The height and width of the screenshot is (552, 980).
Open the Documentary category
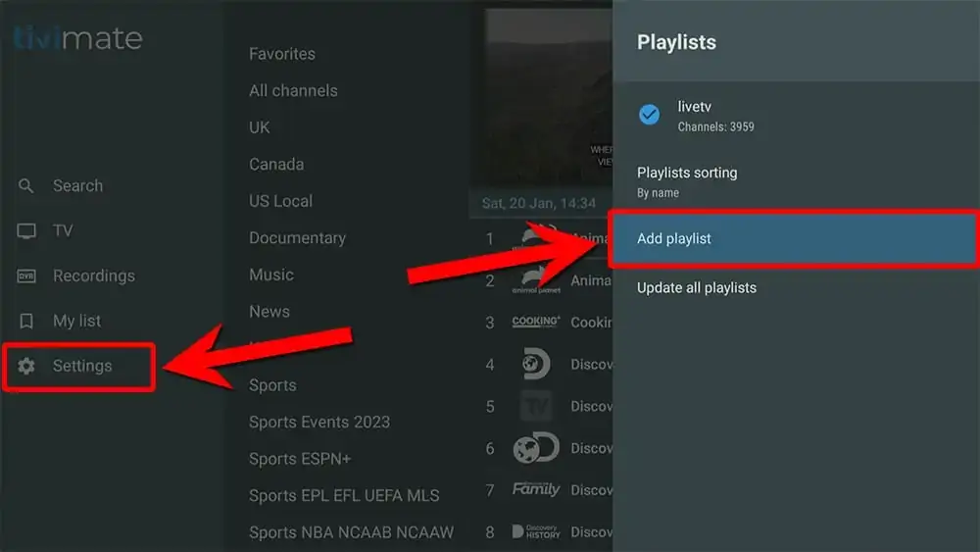tap(297, 238)
